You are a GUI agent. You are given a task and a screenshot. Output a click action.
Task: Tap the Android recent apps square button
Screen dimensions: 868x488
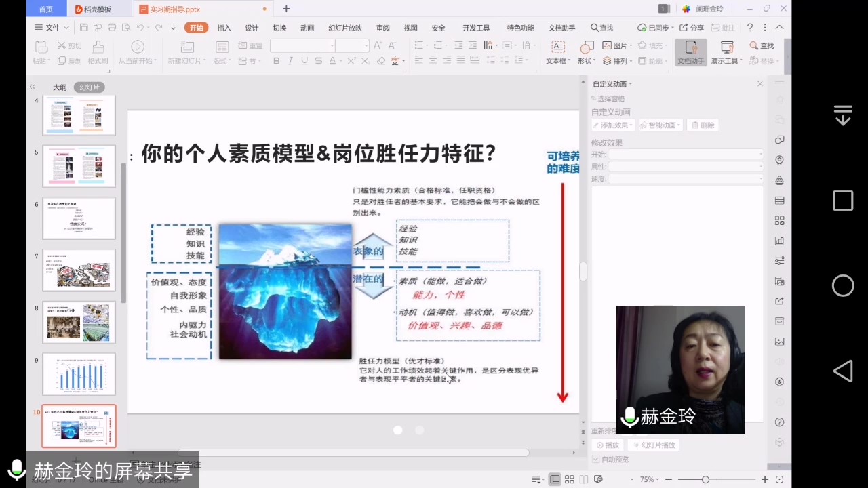[x=843, y=201]
